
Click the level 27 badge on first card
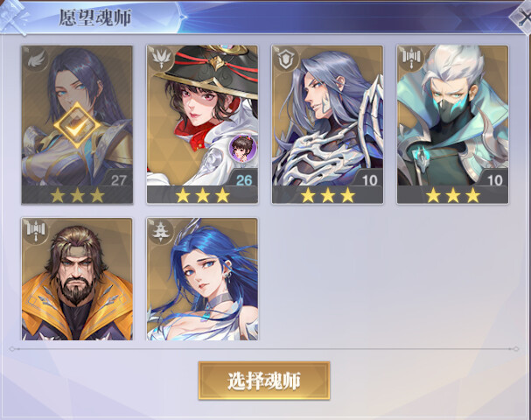[x=118, y=179]
